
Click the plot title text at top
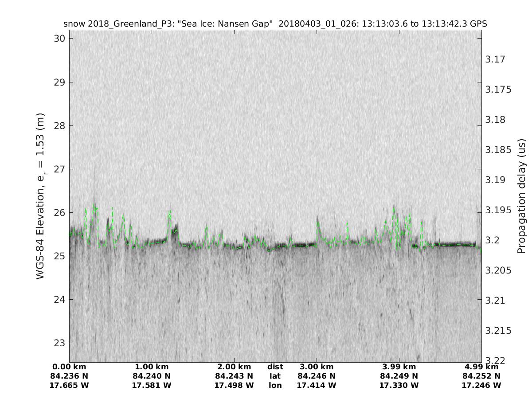tap(275, 24)
